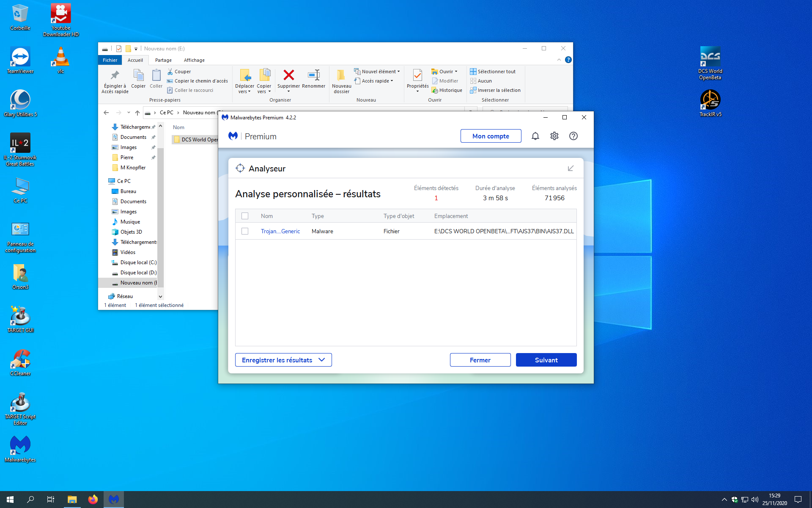The image size is (812, 508).
Task: Click Suivant button
Action: (546, 360)
